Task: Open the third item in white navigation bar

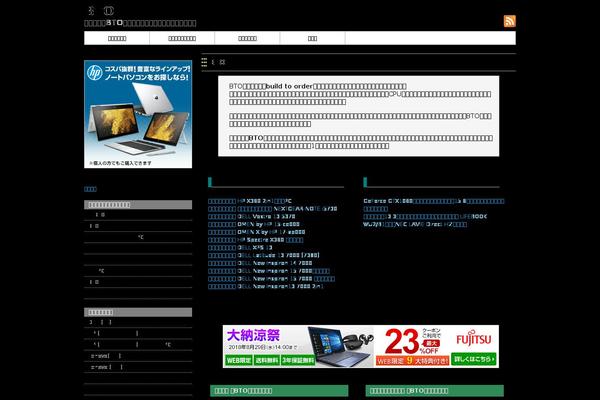Action: tap(247, 38)
